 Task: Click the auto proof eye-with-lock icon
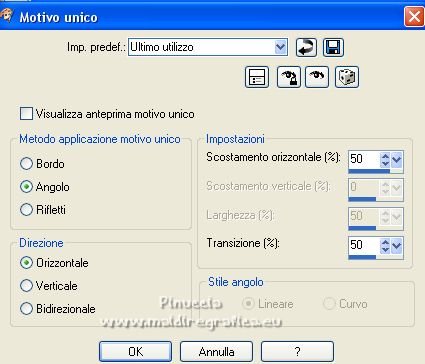pyautogui.click(x=289, y=77)
